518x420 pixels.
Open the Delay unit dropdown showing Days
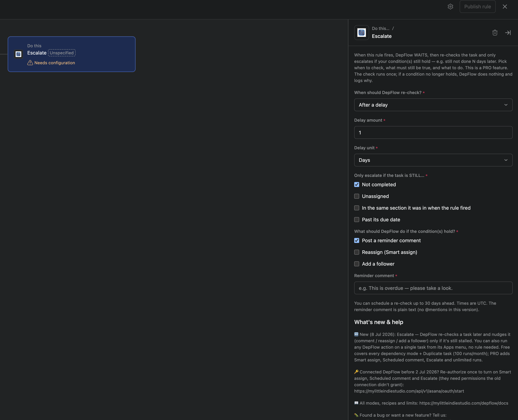[x=433, y=160]
